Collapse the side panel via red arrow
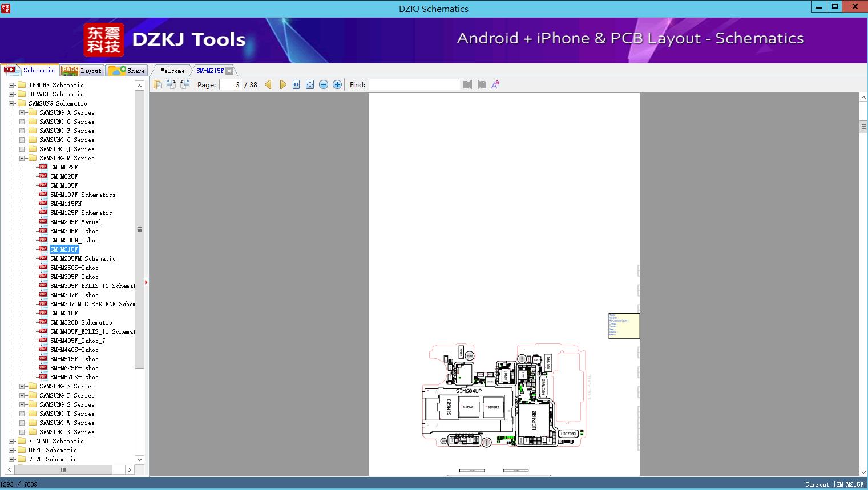Image resolution: width=868 pixels, height=490 pixels. [x=146, y=282]
